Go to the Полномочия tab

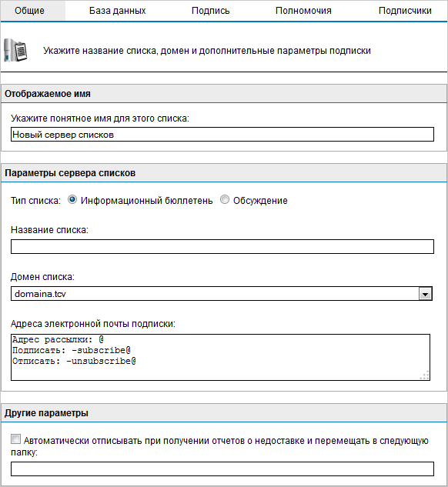point(303,11)
